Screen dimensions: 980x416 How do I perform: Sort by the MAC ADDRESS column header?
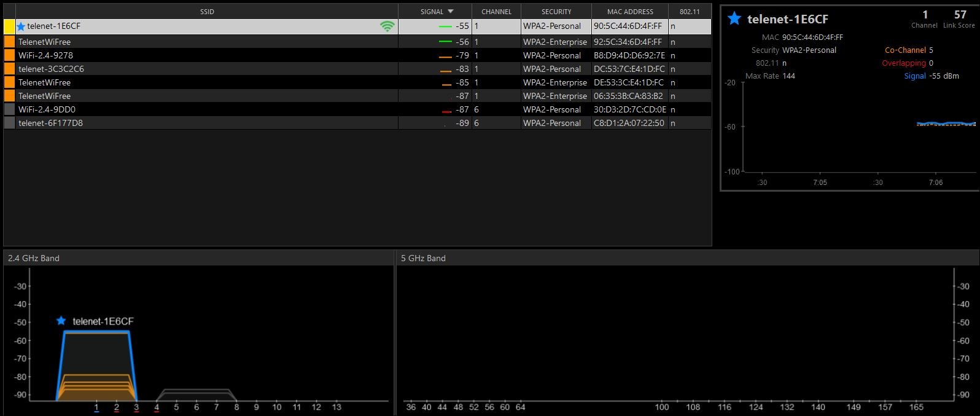pyautogui.click(x=630, y=12)
